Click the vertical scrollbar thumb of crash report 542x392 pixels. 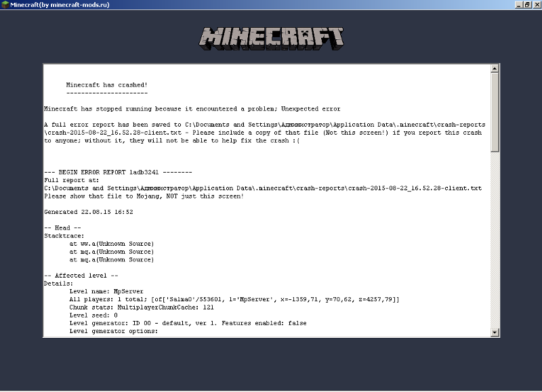click(495, 112)
